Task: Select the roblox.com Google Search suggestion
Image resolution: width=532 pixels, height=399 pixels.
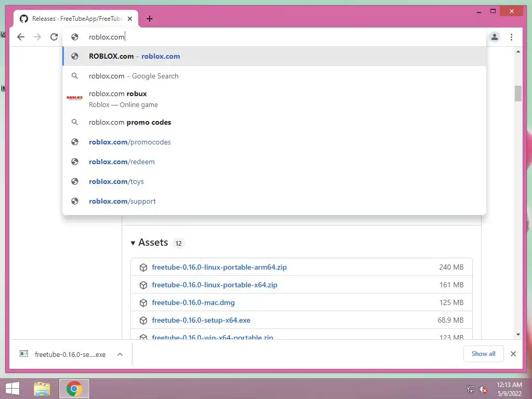Action: [274, 76]
